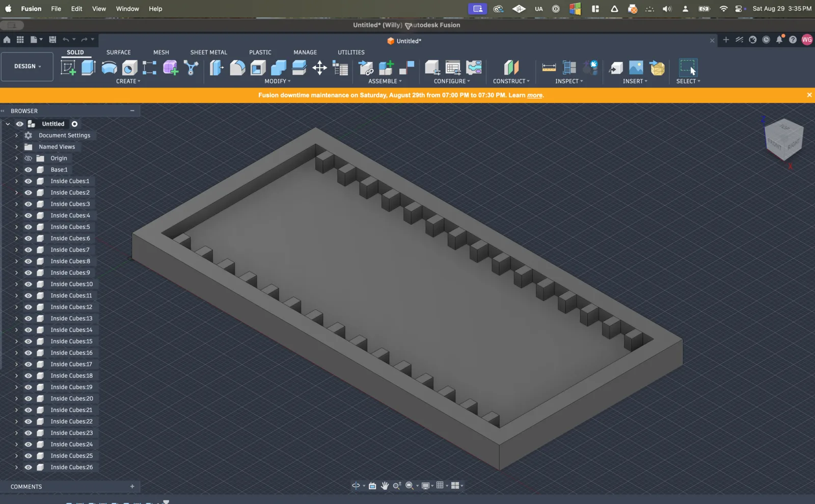Select the Press Pull tool

point(216,68)
